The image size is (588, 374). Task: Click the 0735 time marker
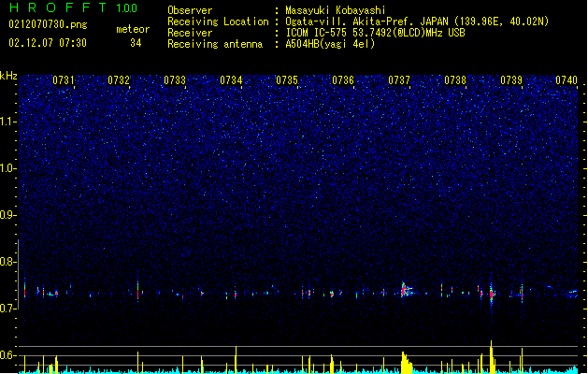(x=287, y=80)
